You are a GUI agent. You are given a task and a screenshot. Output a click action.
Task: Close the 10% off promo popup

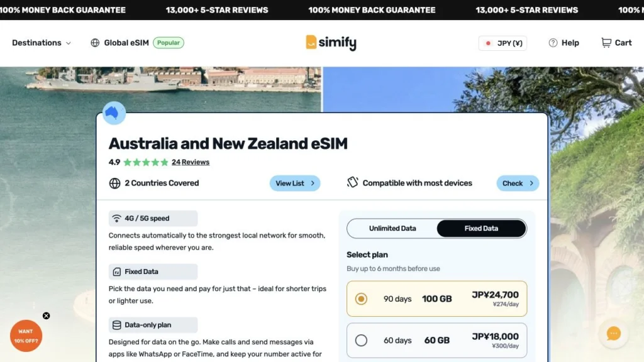coord(46,315)
